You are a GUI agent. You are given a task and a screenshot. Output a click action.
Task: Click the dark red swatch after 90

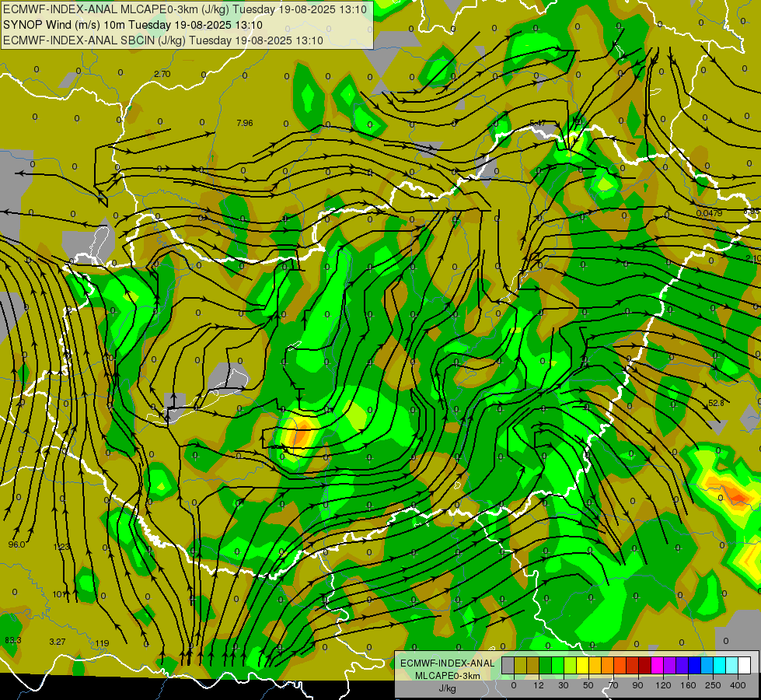645,666
